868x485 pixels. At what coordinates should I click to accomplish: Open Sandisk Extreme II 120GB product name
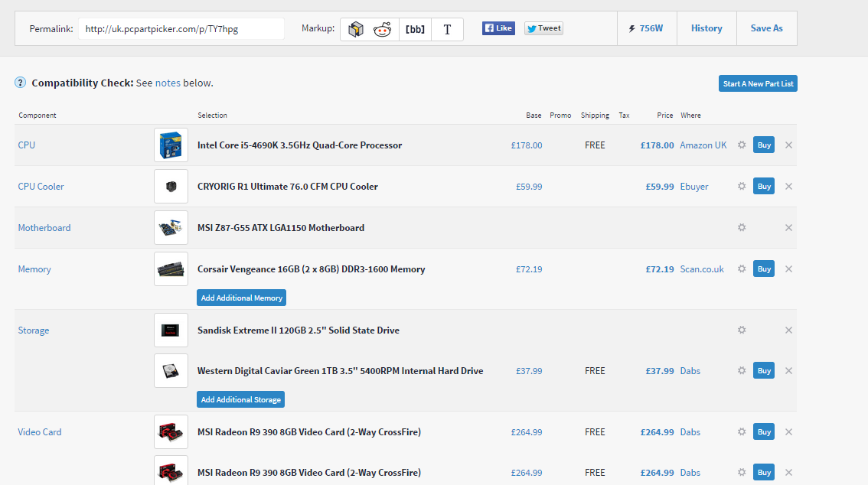[299, 330]
